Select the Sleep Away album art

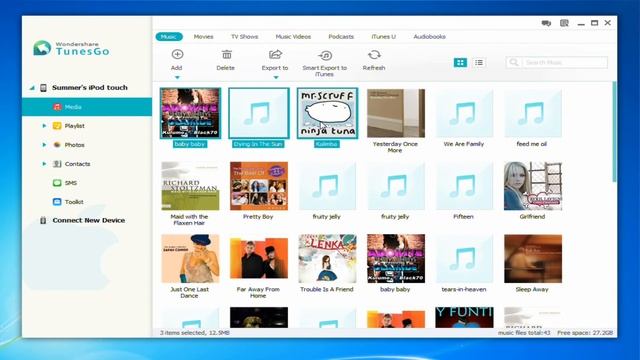[533, 258]
